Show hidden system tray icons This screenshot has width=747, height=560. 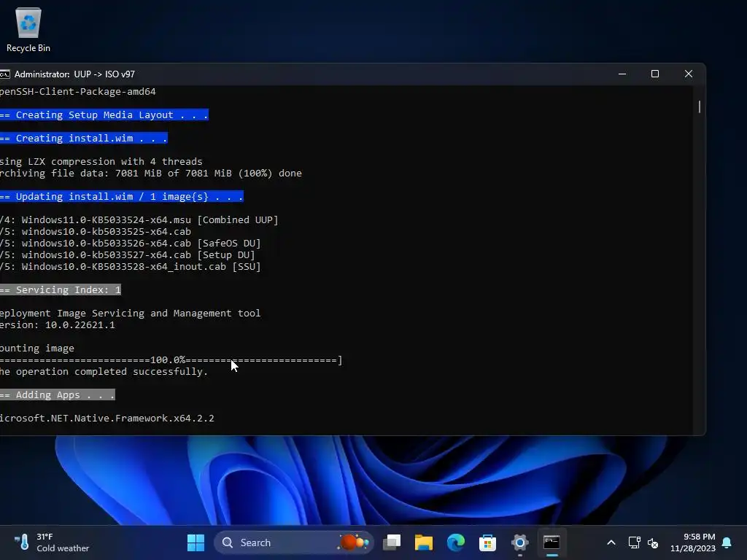pos(611,542)
